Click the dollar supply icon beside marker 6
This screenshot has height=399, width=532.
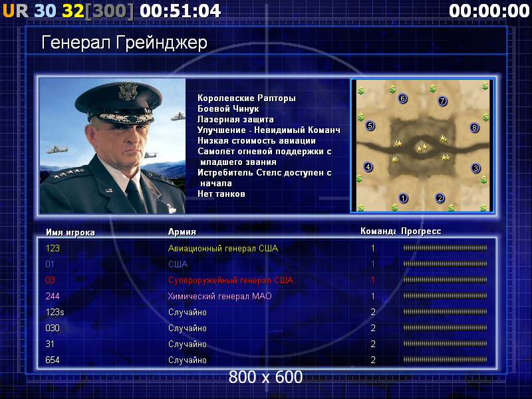(x=393, y=89)
